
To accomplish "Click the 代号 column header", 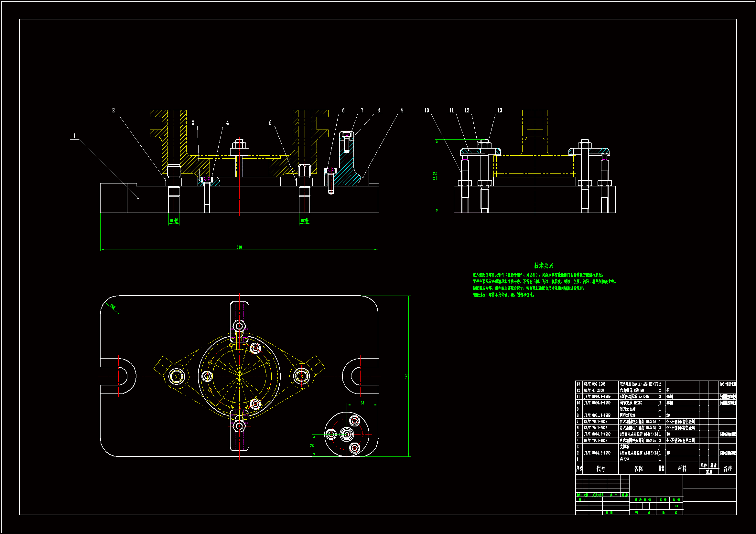I will coord(600,468).
